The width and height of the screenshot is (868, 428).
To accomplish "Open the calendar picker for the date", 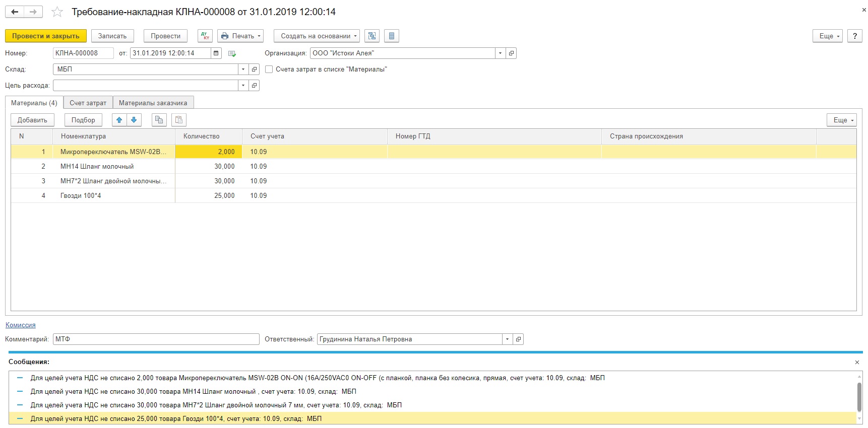I will (216, 53).
